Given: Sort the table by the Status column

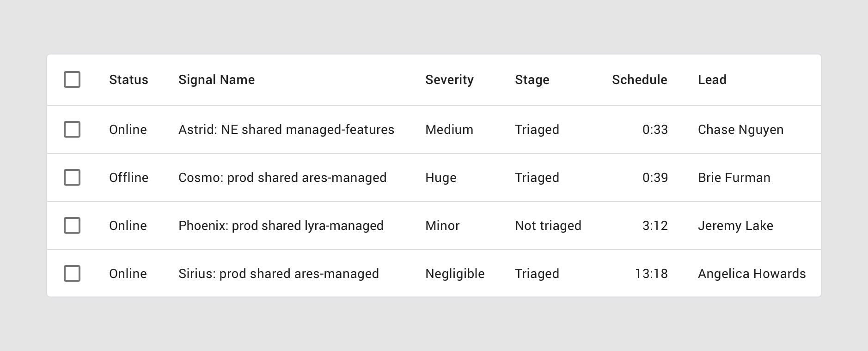Looking at the screenshot, I should [x=128, y=79].
